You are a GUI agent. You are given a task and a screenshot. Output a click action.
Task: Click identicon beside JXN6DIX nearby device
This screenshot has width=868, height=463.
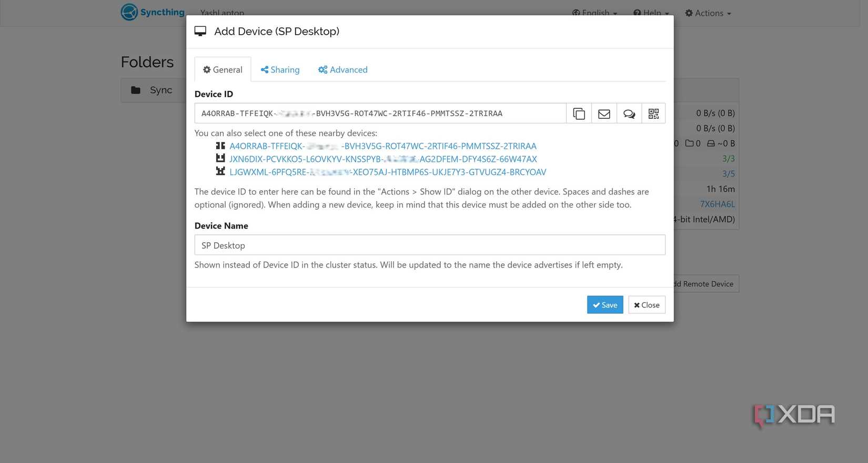point(220,158)
